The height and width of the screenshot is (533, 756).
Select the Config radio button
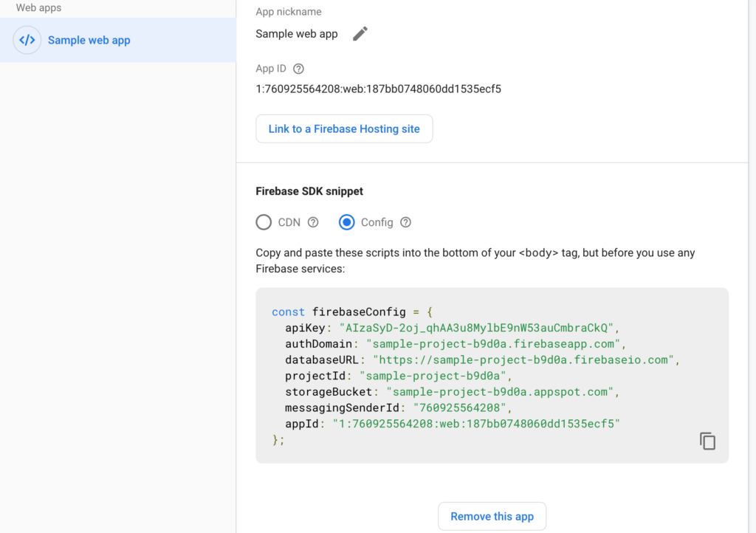347,222
